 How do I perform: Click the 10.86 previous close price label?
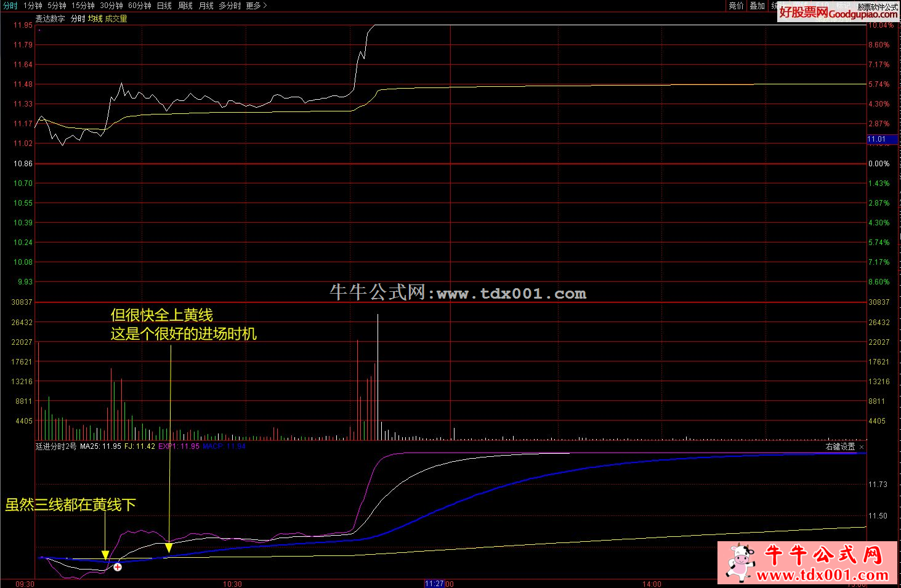(23, 164)
